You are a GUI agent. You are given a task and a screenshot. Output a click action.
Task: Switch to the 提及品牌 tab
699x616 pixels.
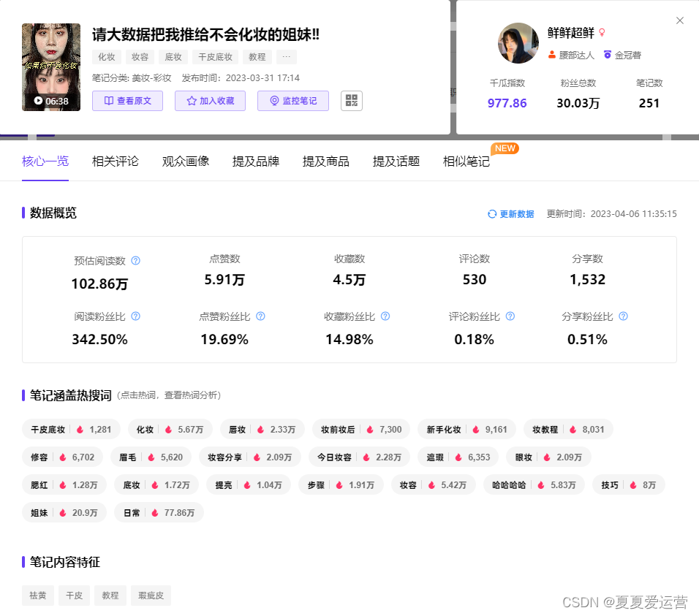pos(256,161)
